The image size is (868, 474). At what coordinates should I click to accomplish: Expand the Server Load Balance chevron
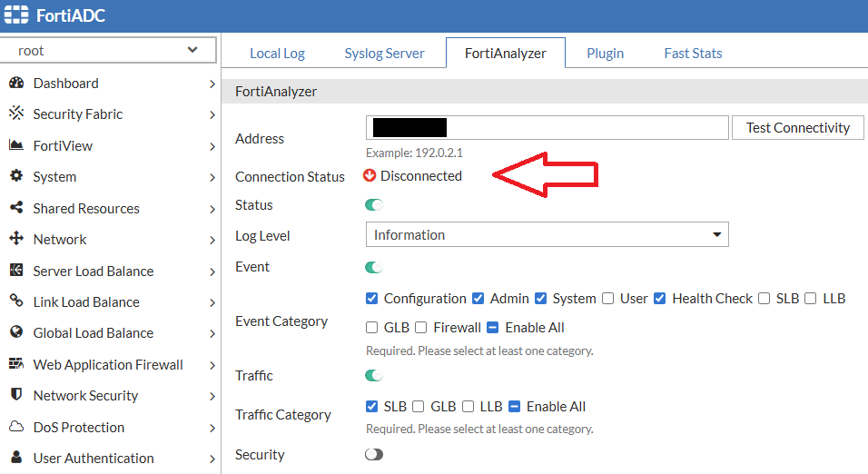[212, 272]
